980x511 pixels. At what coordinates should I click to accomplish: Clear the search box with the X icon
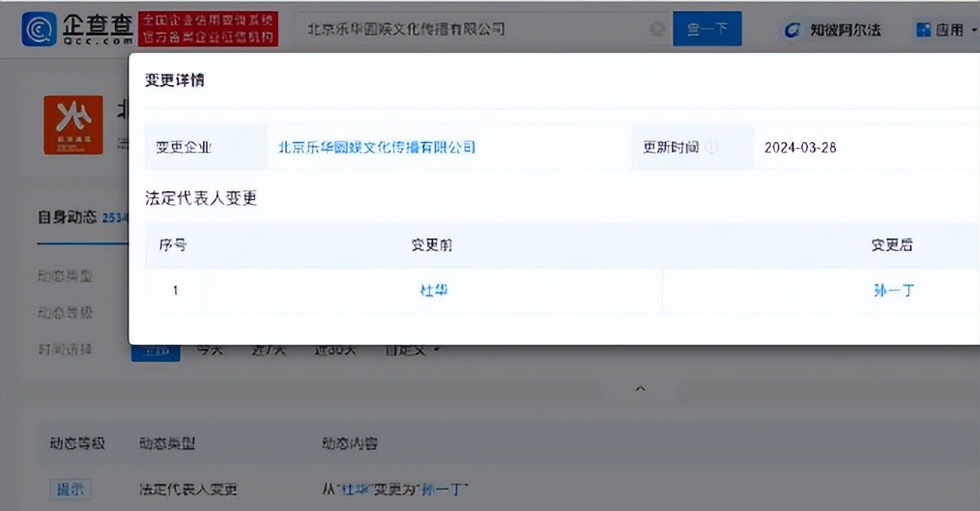tap(657, 29)
